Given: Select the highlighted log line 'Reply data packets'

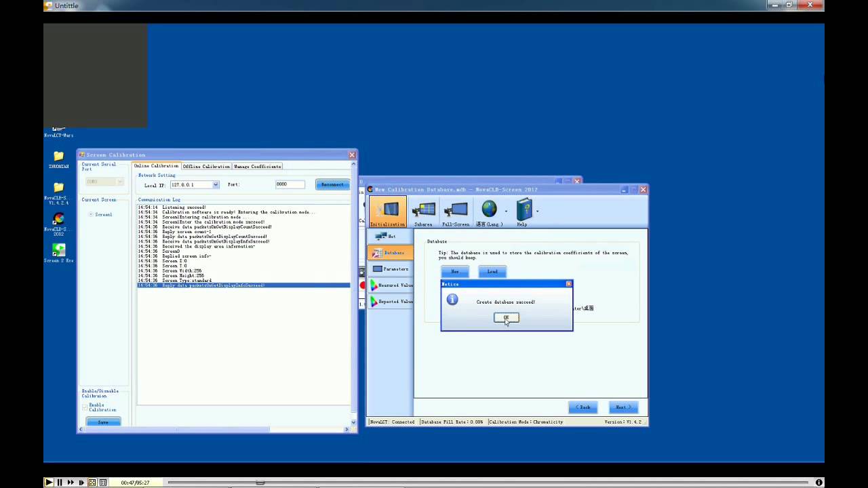Looking at the screenshot, I should 243,285.
